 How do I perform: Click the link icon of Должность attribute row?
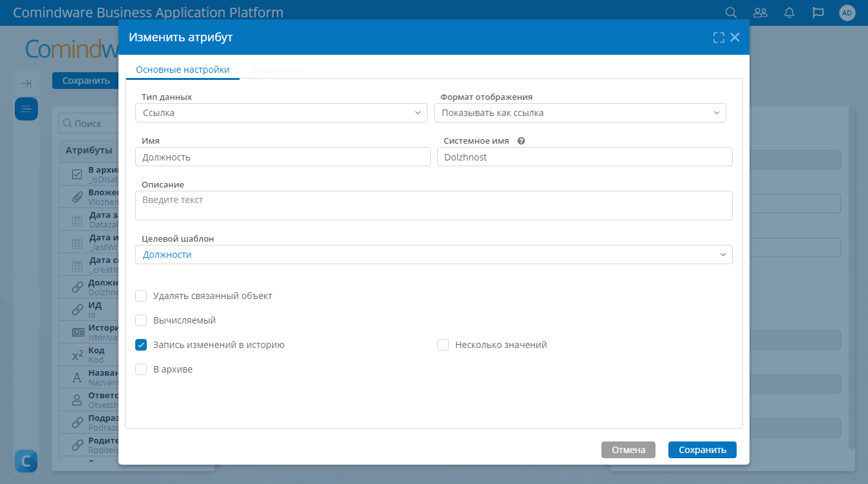click(77, 287)
